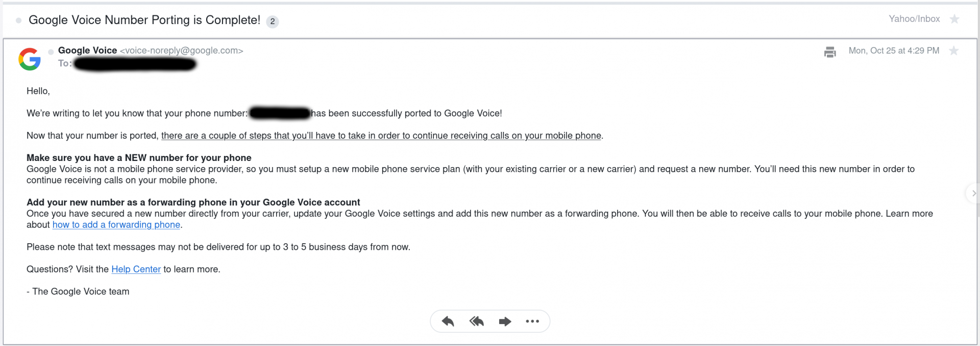Screen dimensions: 980x346
Task: Print this email using the printer icon
Action: coord(830,52)
